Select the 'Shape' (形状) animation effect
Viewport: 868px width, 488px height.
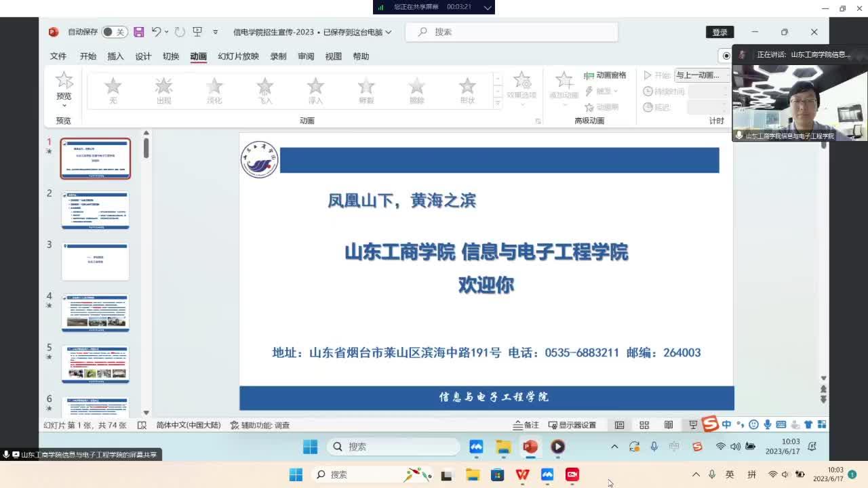click(467, 90)
